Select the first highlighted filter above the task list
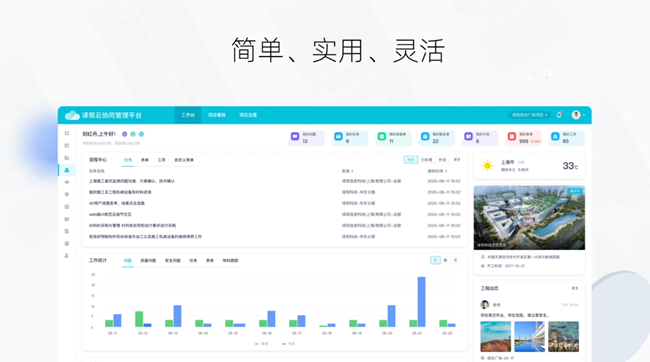Screen dimensions: 650x362 [x=411, y=160]
